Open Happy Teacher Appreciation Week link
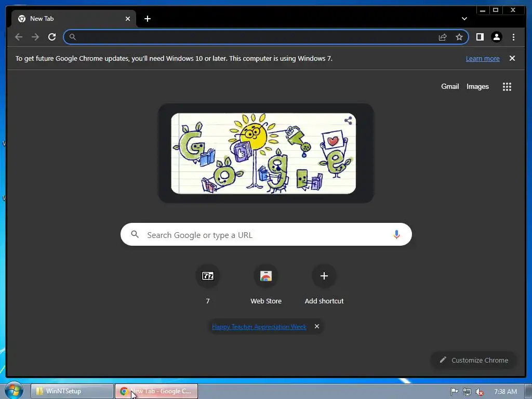Screen dimensions: 532x399 click(259, 326)
